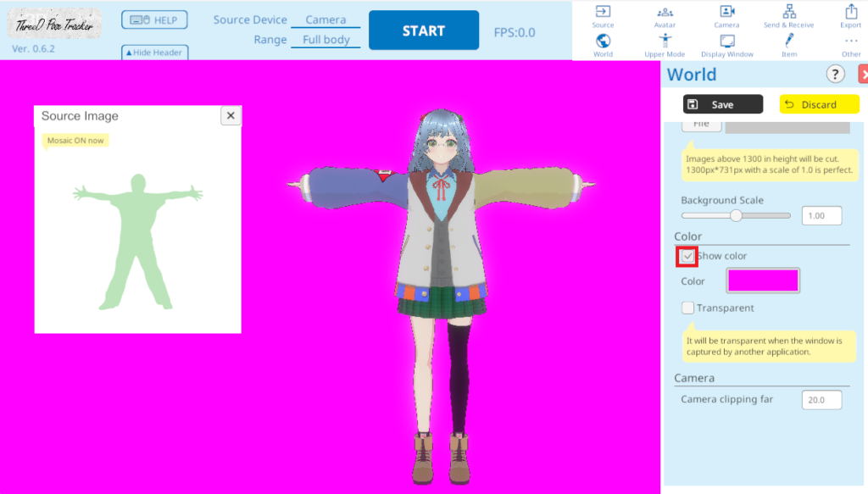Click the File button for background image

click(x=701, y=125)
